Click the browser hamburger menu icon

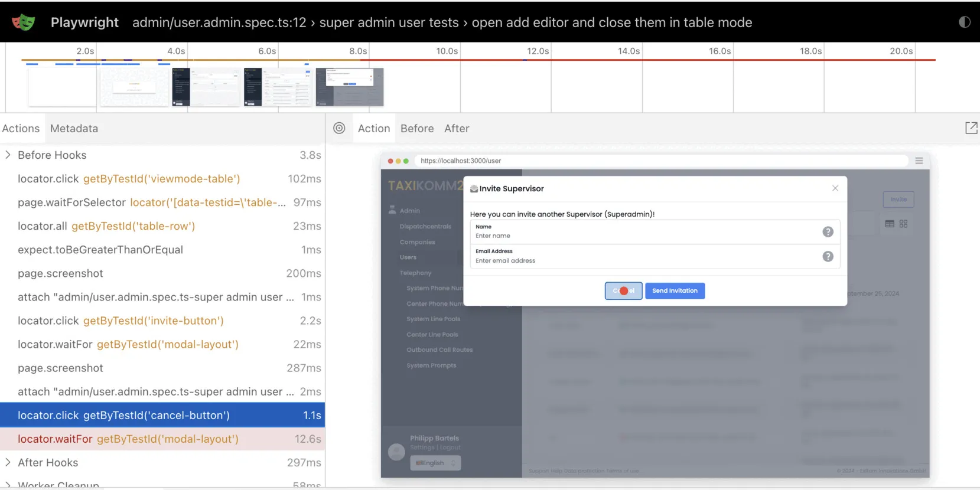[x=919, y=161]
